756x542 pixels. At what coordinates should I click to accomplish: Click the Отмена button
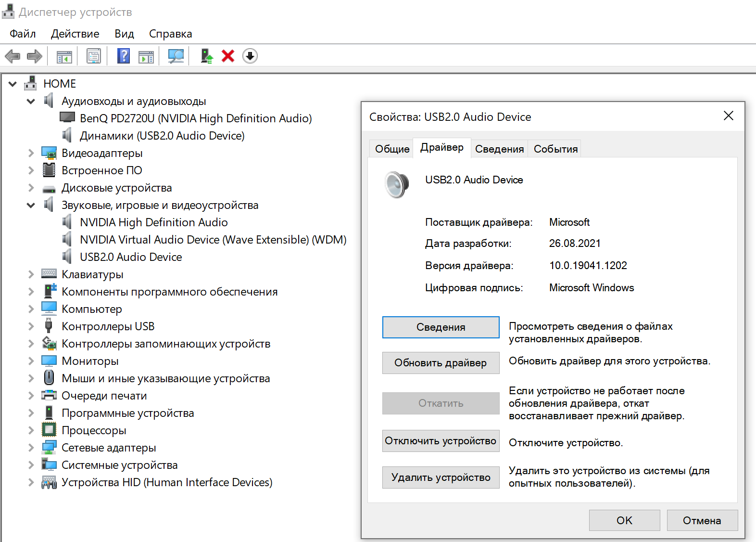[x=702, y=520]
